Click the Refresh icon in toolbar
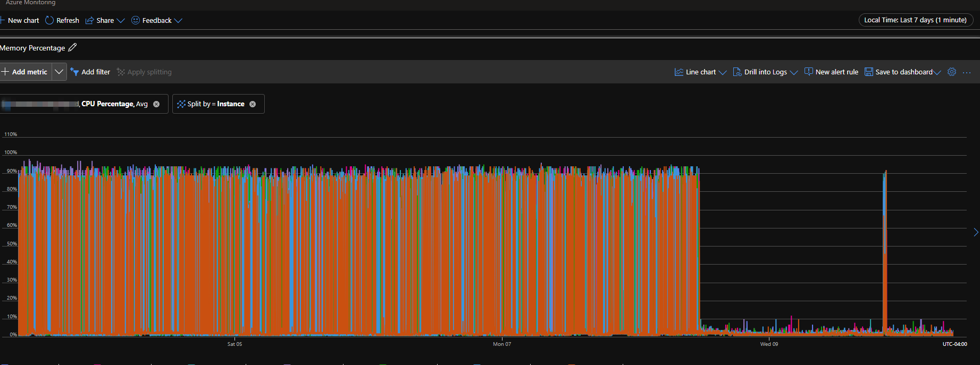The height and width of the screenshot is (365, 980). [49, 20]
